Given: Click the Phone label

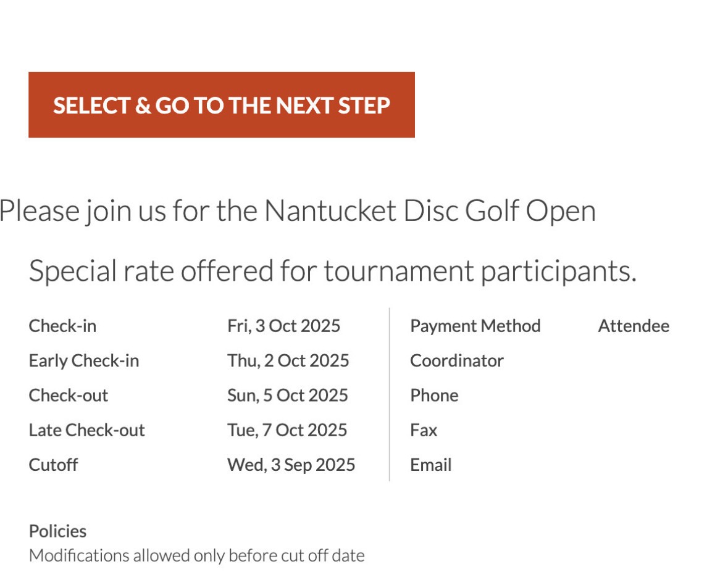Looking at the screenshot, I should [434, 396].
